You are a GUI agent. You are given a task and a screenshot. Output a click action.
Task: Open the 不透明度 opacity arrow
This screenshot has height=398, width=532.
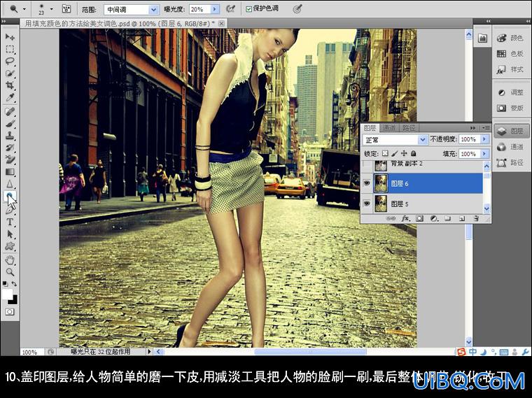pos(484,139)
